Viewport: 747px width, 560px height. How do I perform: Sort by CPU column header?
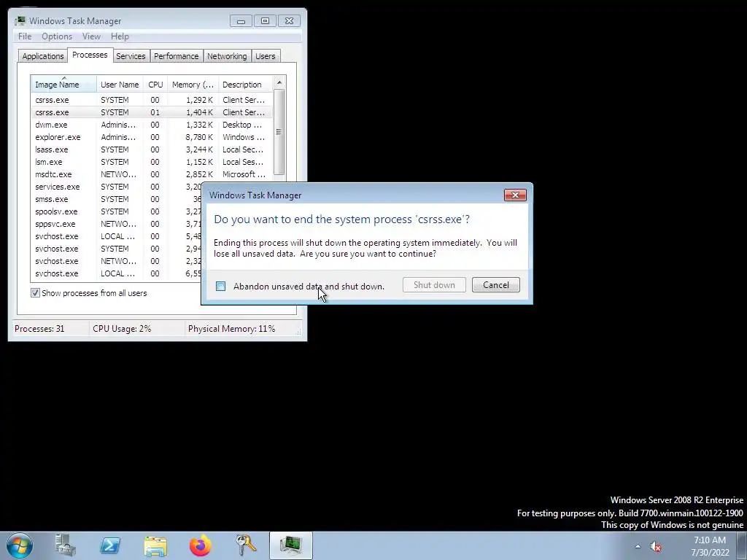coord(156,85)
